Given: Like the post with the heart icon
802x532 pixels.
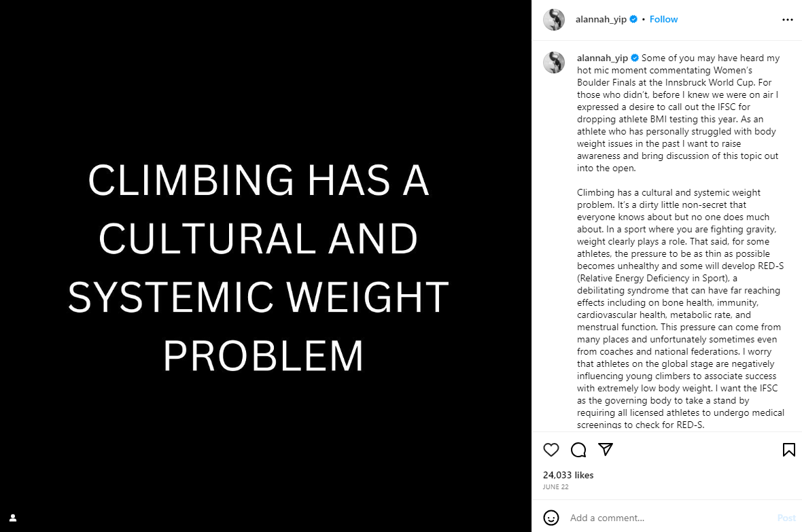Looking at the screenshot, I should click(x=551, y=450).
